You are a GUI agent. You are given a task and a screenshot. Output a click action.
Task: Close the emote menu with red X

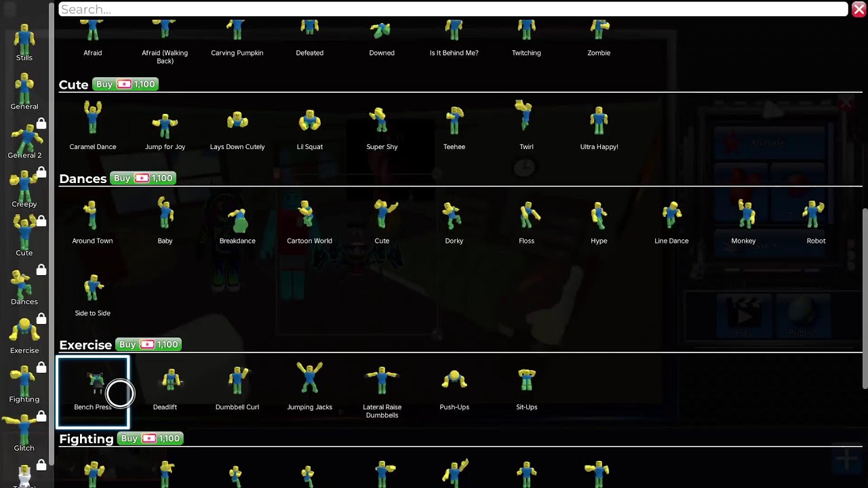coord(859,9)
